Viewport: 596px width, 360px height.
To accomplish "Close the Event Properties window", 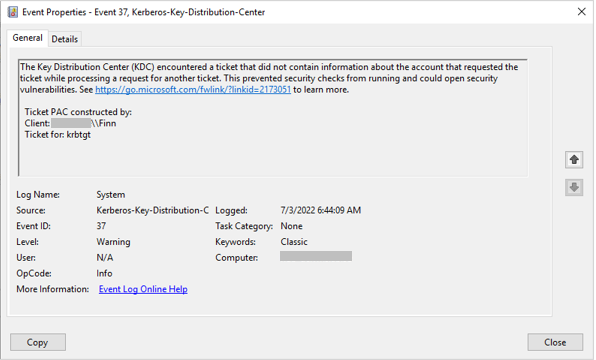I will click(582, 12).
